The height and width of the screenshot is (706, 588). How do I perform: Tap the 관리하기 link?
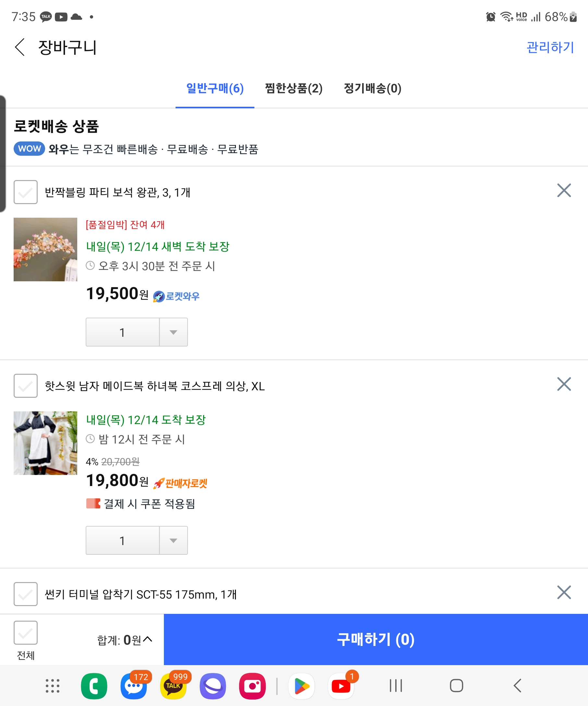click(x=550, y=47)
